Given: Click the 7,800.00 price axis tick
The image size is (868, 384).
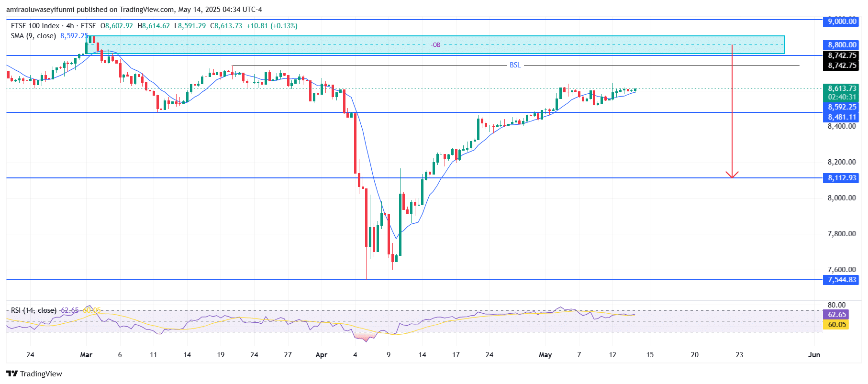Looking at the screenshot, I should coord(842,234).
